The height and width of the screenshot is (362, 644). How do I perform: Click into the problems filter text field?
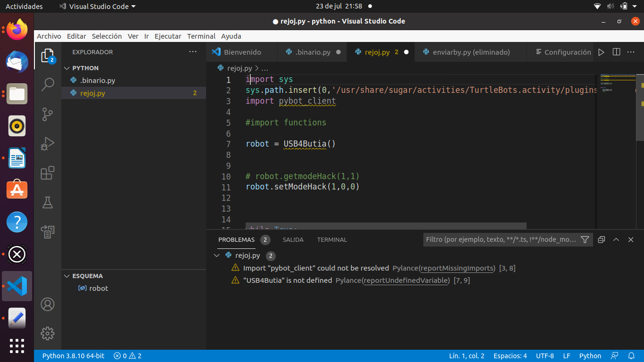click(501, 239)
